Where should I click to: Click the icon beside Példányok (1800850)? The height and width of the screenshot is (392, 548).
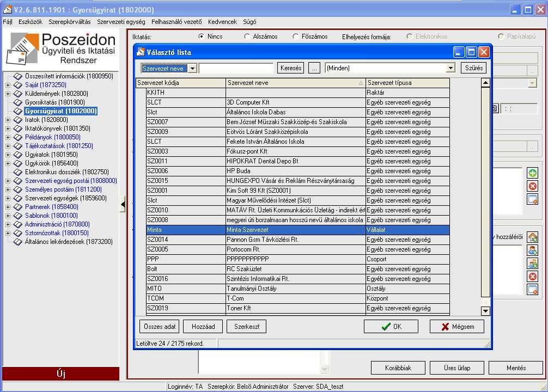18,137
